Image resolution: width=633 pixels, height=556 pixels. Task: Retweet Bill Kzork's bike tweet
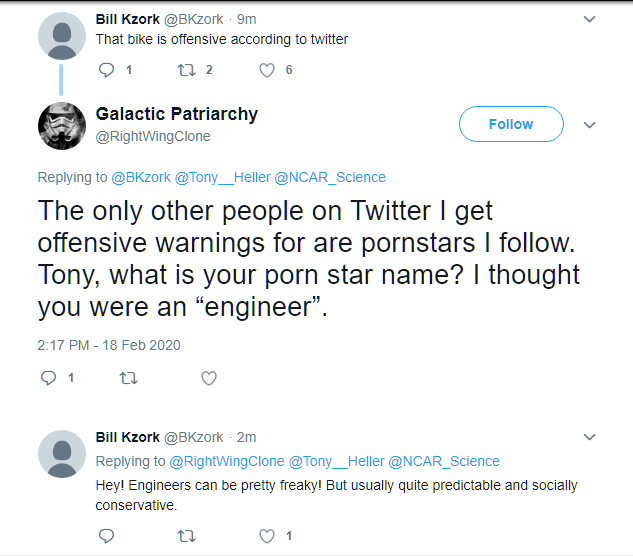186,70
